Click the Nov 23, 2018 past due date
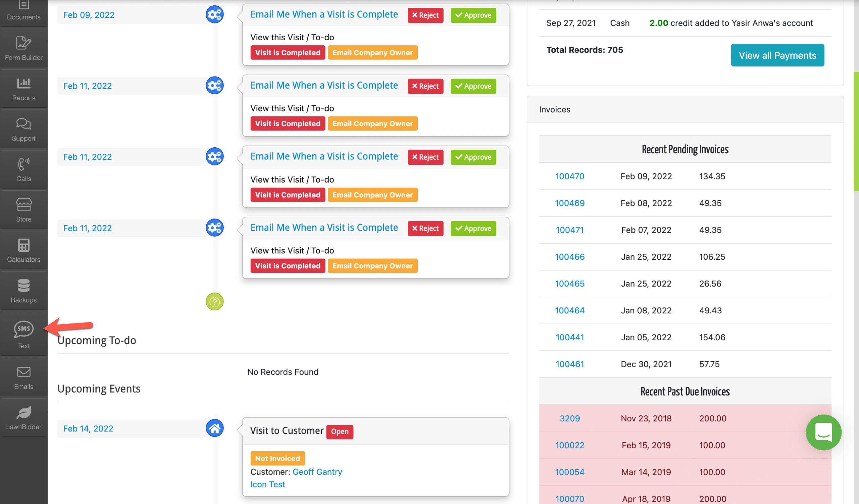The image size is (859, 504). pyautogui.click(x=646, y=418)
